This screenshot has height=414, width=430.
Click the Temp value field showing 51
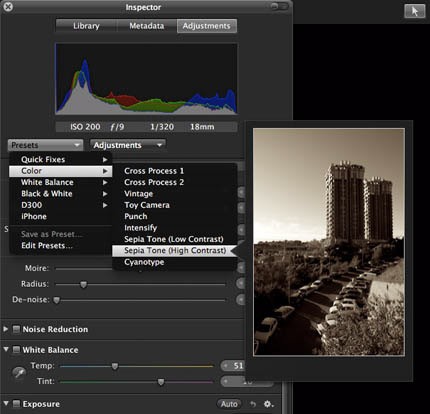tap(233, 365)
